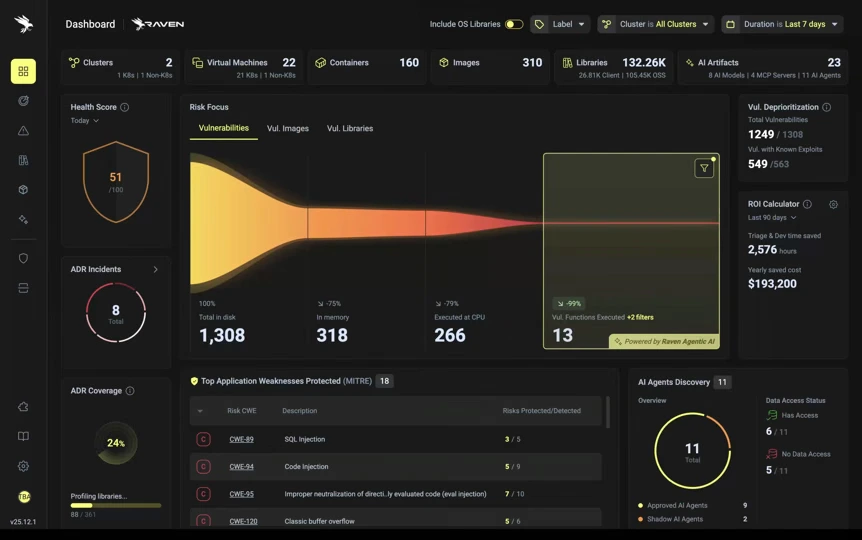Click the Profiling libraries progress bar
Screen dimensions: 862x540
pyautogui.click(x=115, y=505)
